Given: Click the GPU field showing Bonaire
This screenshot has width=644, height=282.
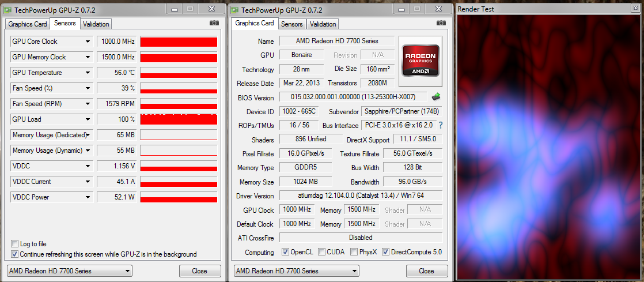Looking at the screenshot, I should click(x=301, y=55).
